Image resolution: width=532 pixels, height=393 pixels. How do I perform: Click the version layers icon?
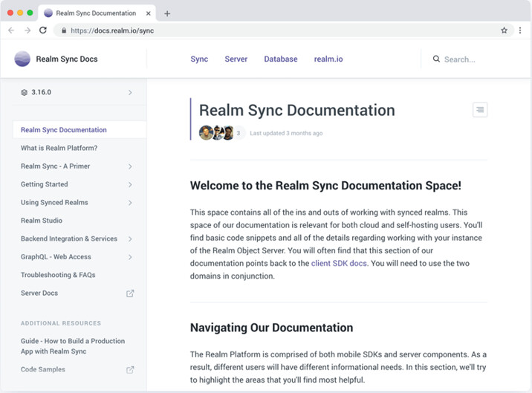24,92
